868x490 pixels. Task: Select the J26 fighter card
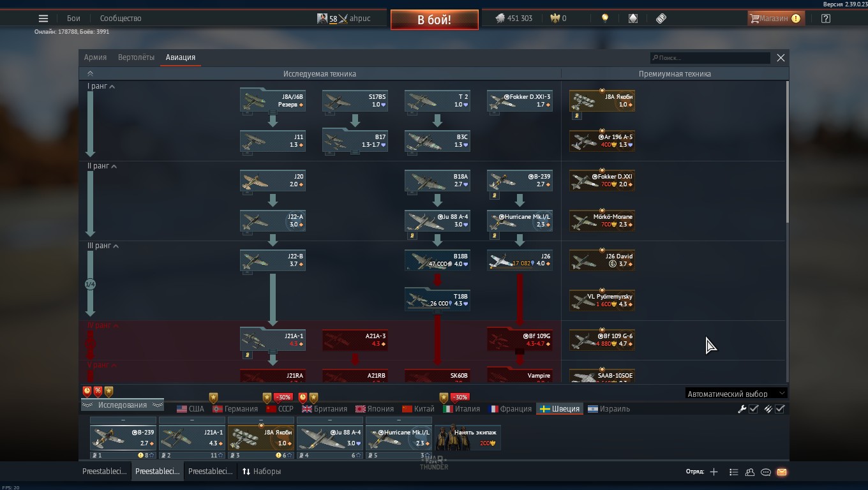(x=520, y=260)
